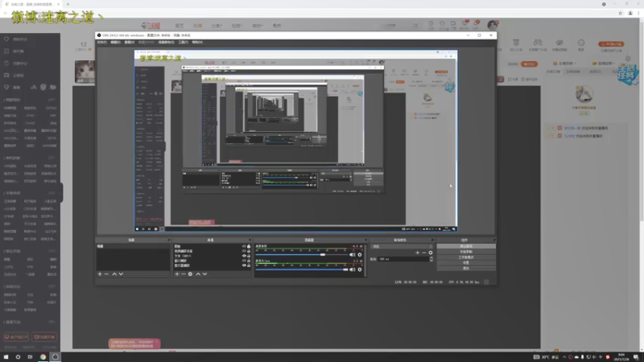Open Chrome from the Windows taskbar
Image resolution: width=644 pixels, height=362 pixels.
click(43, 356)
